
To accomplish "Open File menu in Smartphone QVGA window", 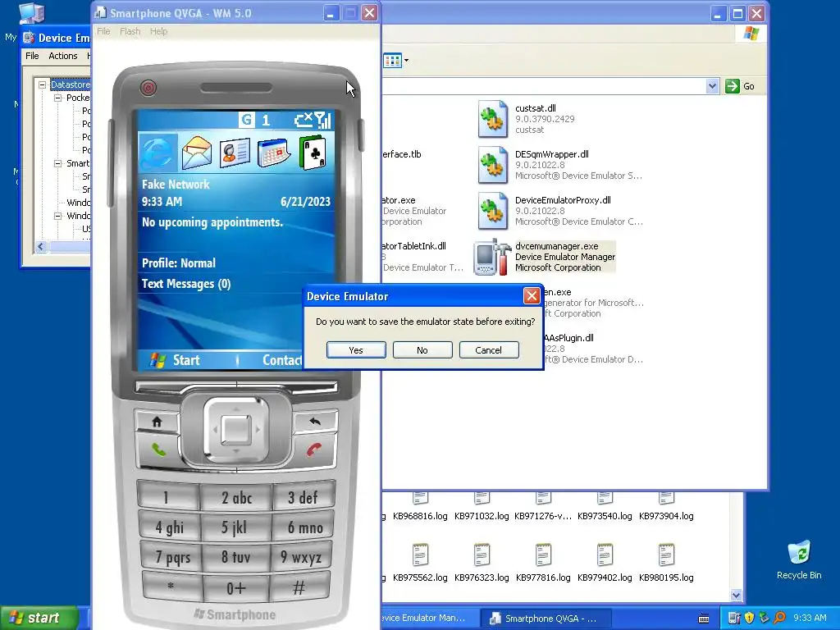I will point(103,31).
